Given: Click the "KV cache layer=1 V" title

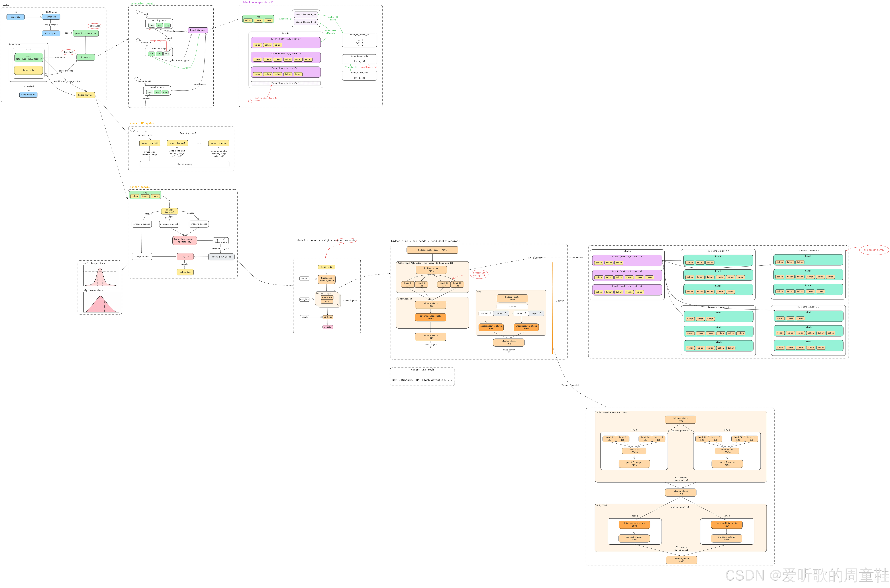Looking at the screenshot, I should [808, 307].
